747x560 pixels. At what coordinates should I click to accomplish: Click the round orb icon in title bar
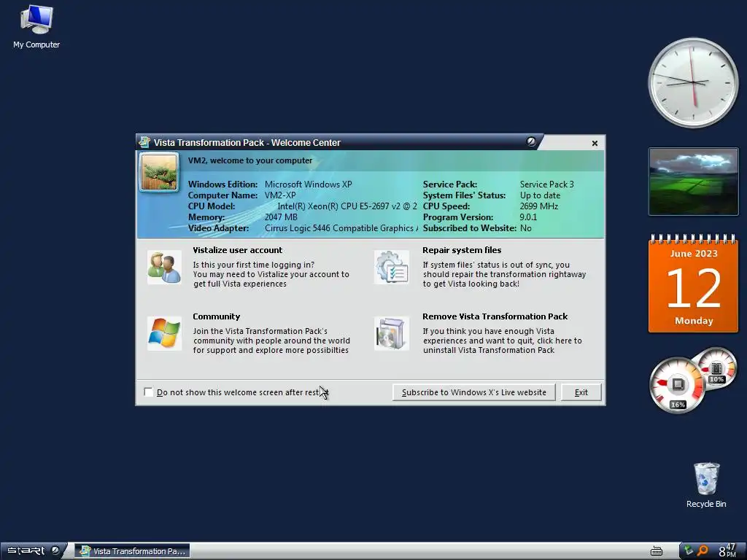point(531,141)
